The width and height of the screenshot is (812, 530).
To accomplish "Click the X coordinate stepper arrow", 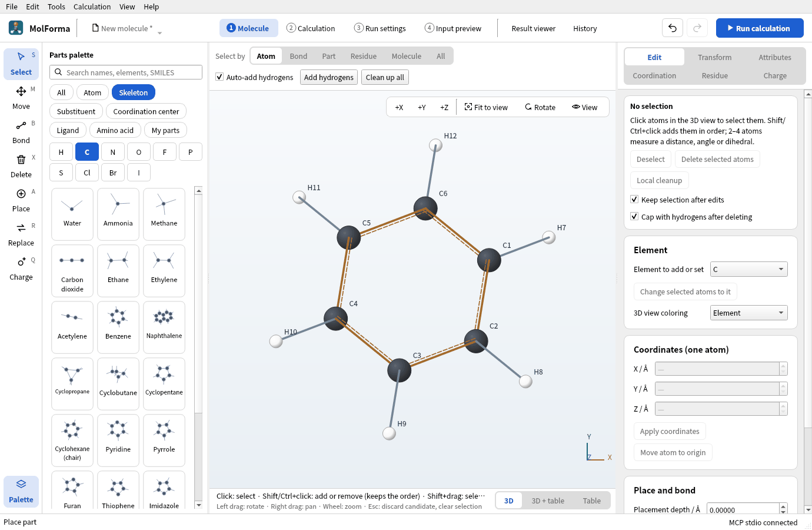I will click(783, 369).
